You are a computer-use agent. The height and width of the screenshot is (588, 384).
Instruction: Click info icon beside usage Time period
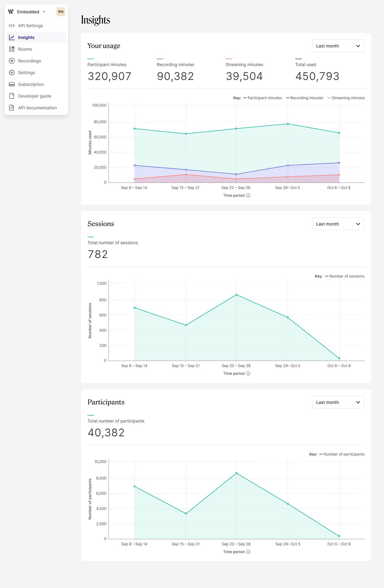(248, 195)
